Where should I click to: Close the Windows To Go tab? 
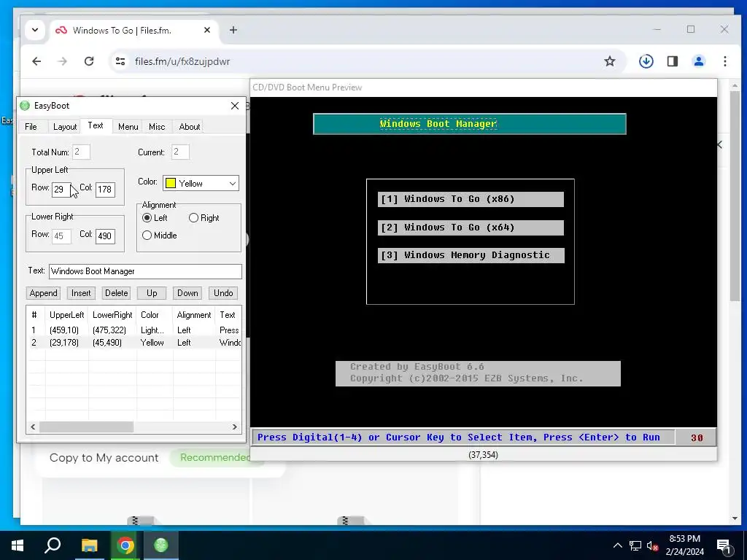pos(207,30)
